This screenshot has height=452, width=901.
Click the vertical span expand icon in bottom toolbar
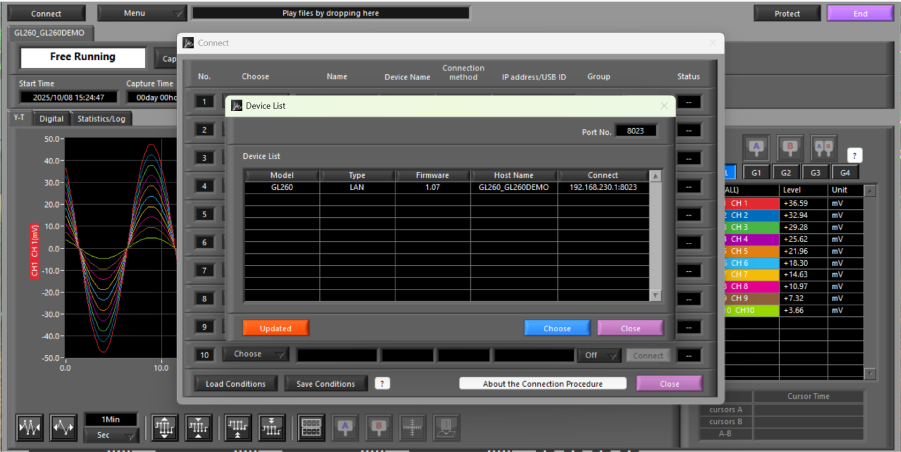point(165,428)
